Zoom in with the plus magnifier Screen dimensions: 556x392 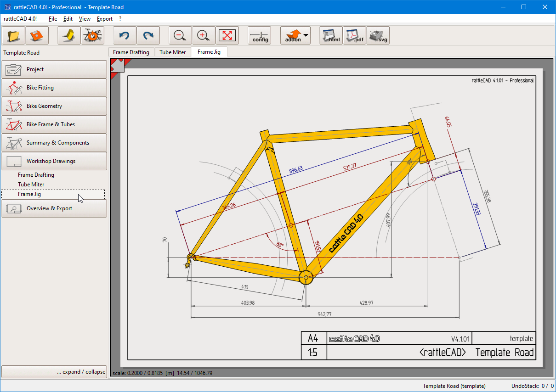(204, 35)
